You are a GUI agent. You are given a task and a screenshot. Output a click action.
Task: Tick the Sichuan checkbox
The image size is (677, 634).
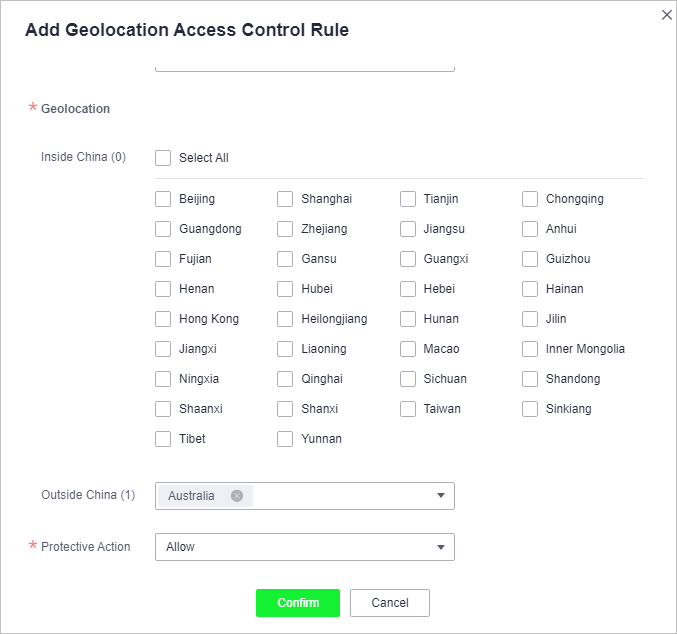coord(408,379)
